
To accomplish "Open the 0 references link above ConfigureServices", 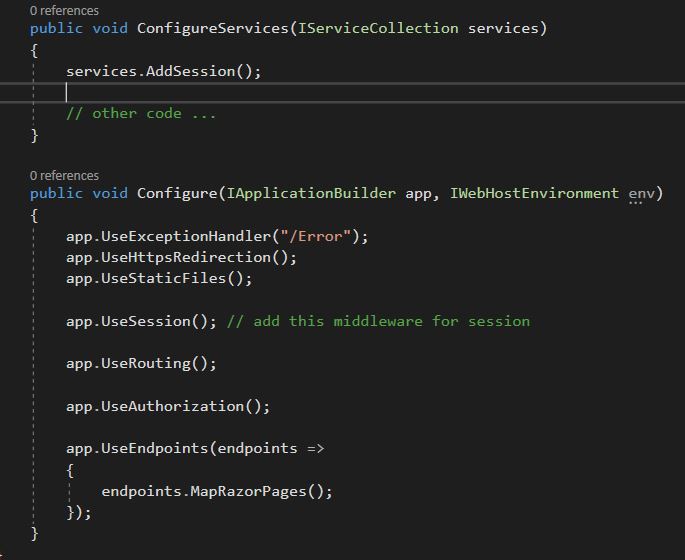I will (64, 10).
